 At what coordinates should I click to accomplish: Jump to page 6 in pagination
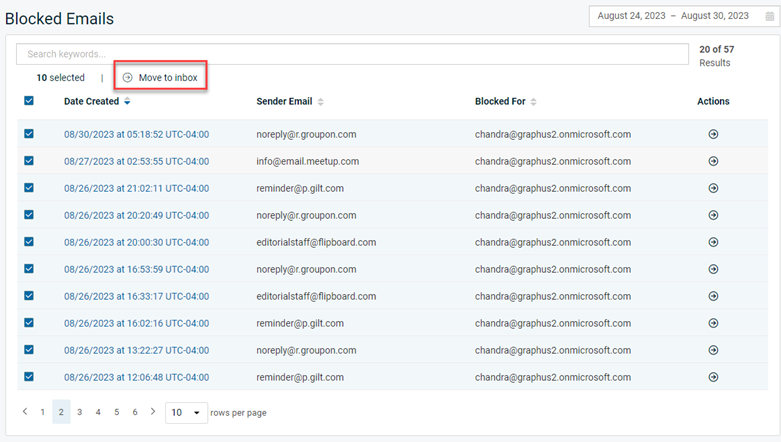134,412
